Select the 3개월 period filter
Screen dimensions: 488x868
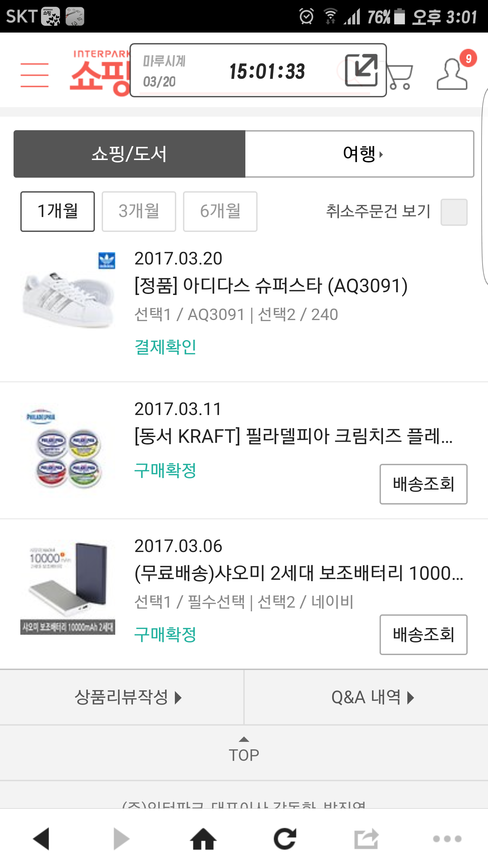coord(139,211)
